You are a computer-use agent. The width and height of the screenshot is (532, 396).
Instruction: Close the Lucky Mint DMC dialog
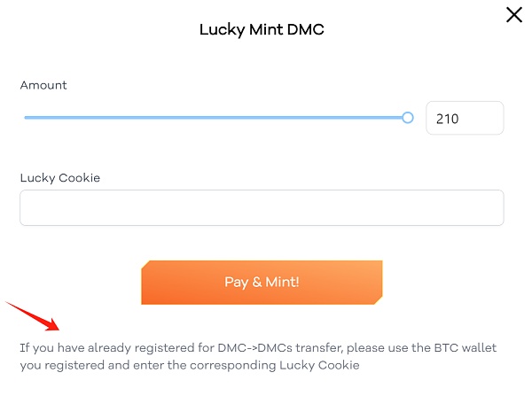(513, 14)
